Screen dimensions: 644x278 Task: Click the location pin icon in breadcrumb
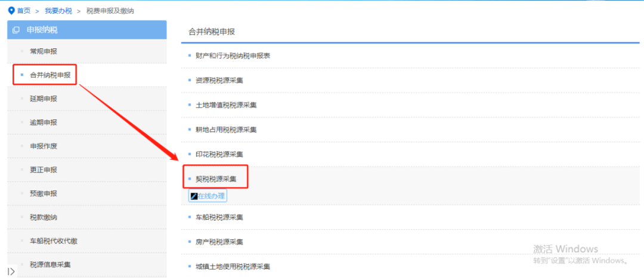(11, 11)
